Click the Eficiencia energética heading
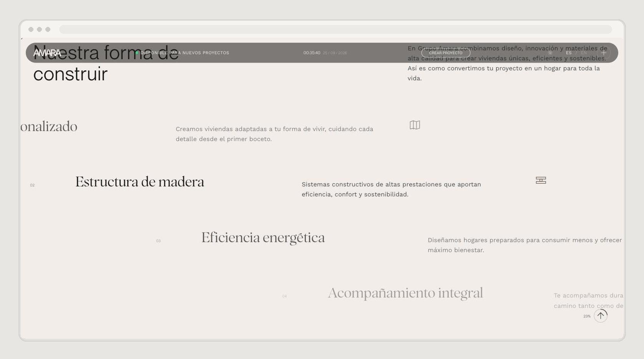The image size is (644, 359). 263,238
